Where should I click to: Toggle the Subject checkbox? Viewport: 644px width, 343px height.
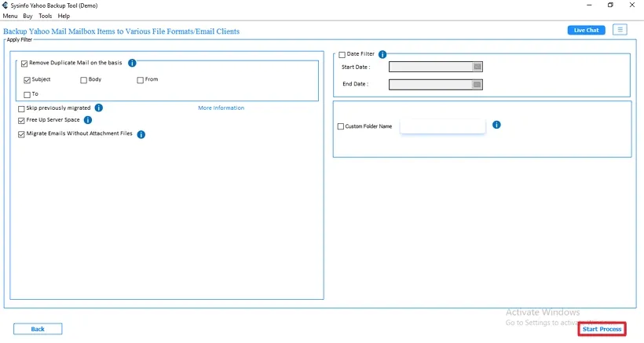click(27, 80)
